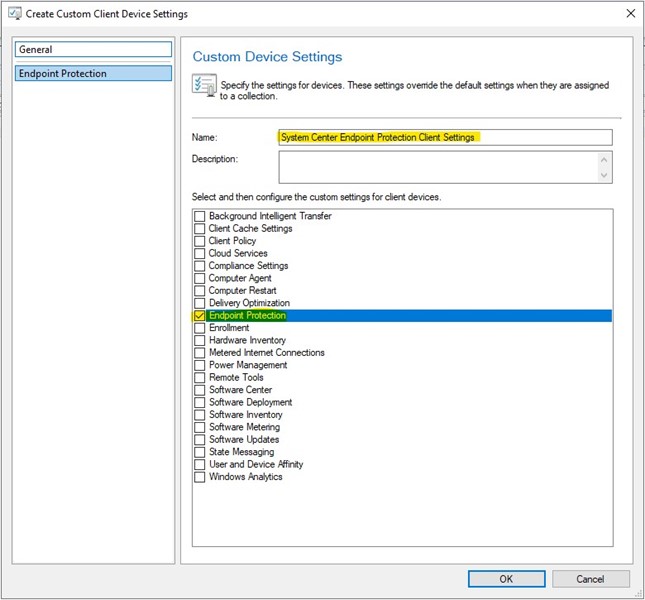
Task: Check the Windows Analytics checkbox
Action: click(200, 477)
